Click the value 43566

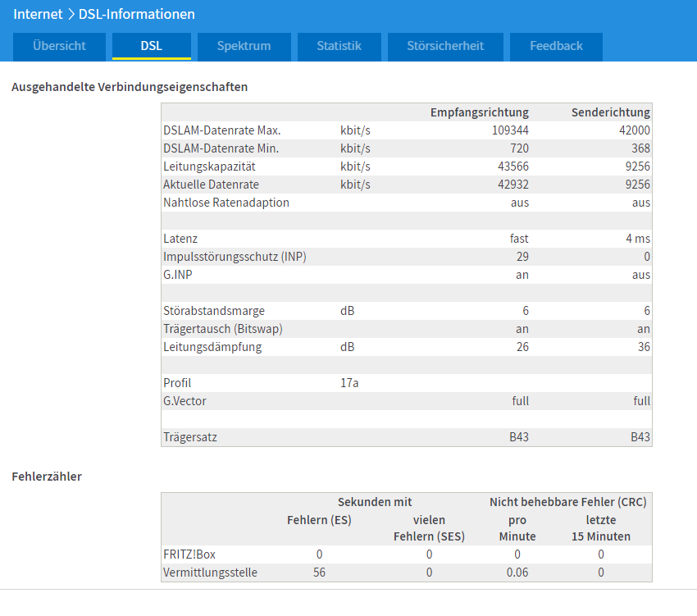coord(513,167)
